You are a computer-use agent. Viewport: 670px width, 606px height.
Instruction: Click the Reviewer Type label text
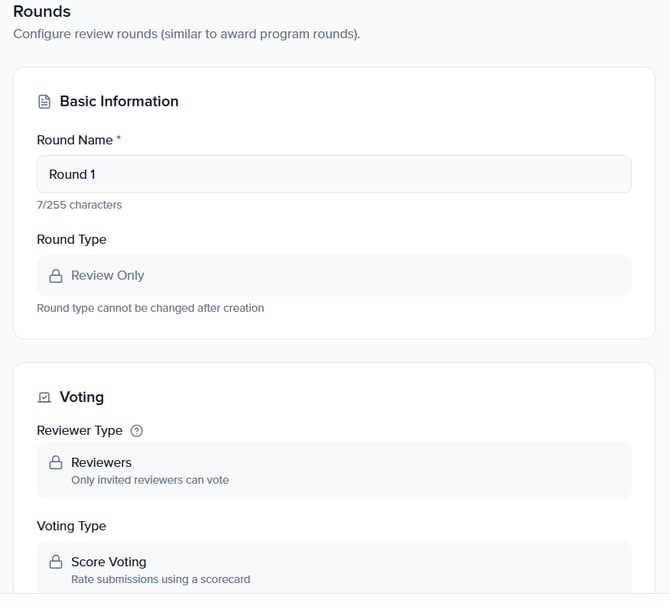coord(80,431)
